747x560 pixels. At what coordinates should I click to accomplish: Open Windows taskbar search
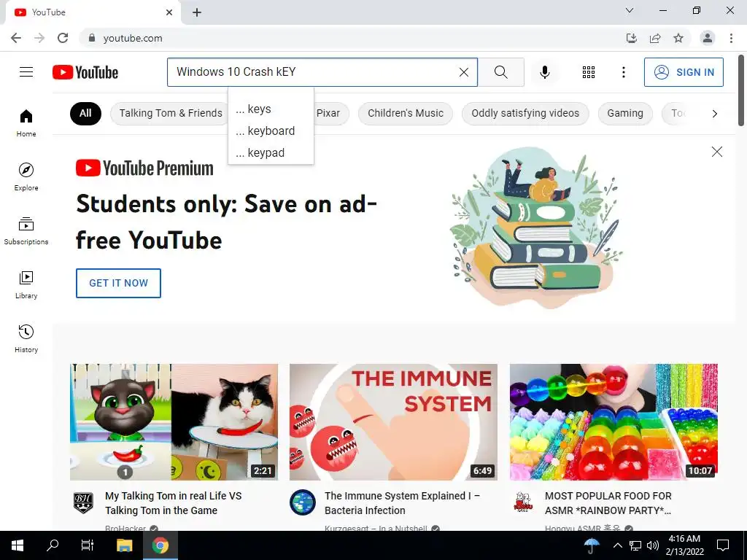[x=53, y=545]
